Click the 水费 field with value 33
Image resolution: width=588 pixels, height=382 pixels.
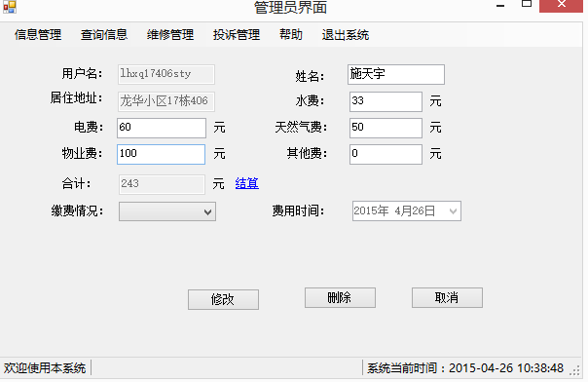[386, 101]
